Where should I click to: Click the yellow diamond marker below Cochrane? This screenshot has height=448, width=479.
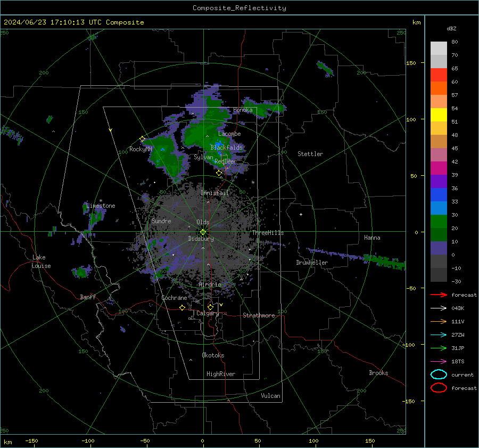click(x=183, y=307)
